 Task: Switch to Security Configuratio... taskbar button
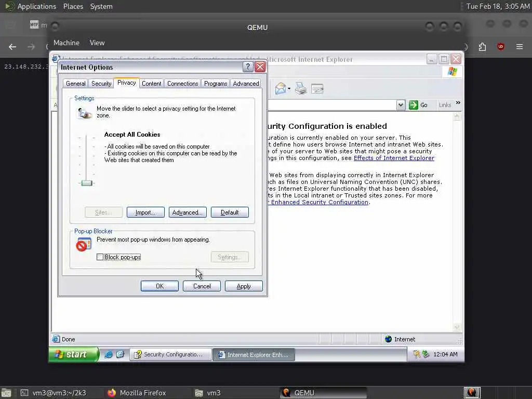click(x=170, y=354)
